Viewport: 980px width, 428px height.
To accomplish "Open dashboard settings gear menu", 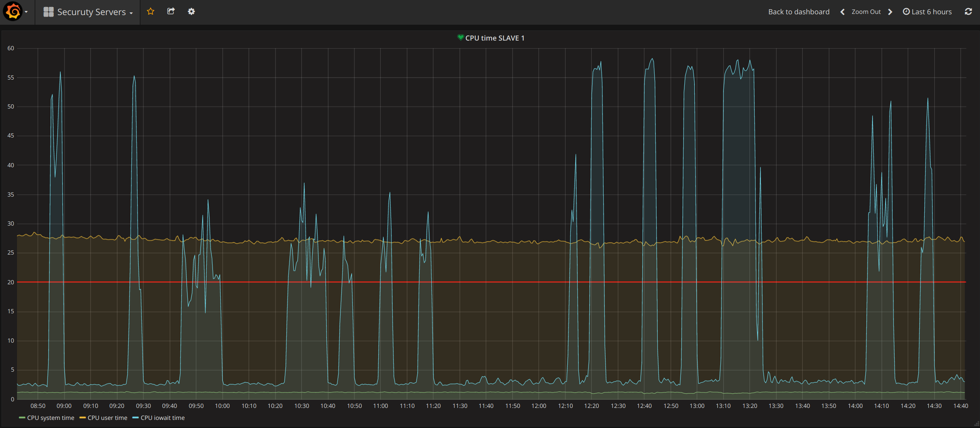I will [191, 12].
